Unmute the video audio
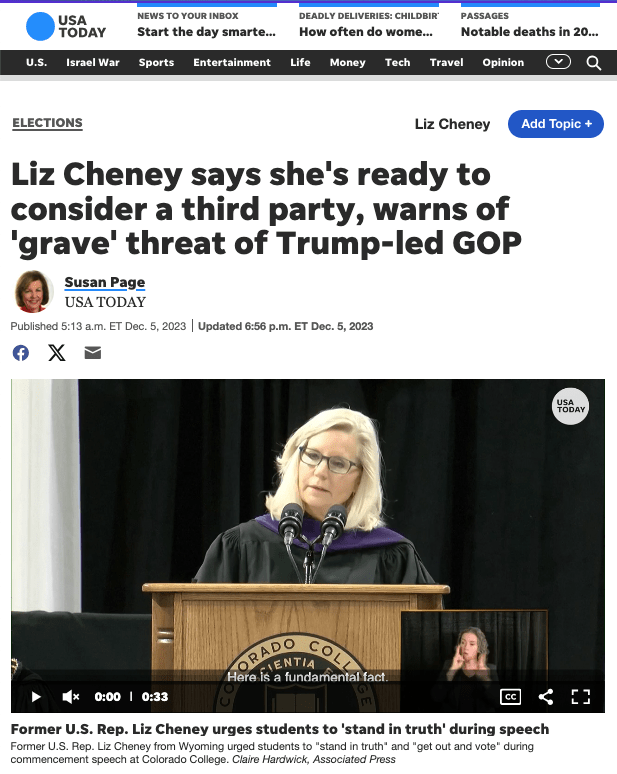The width and height of the screenshot is (617, 774). click(x=71, y=697)
